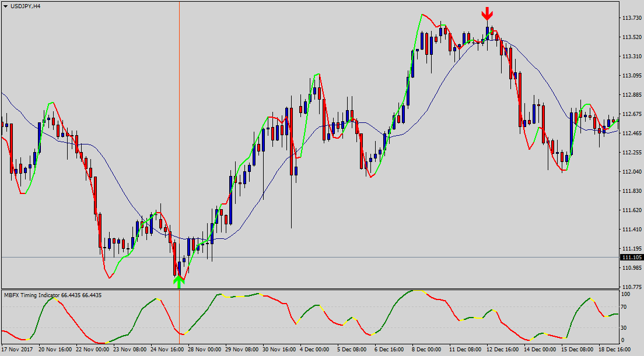Click the 22 Nov 00:00 time label

tap(92, 350)
